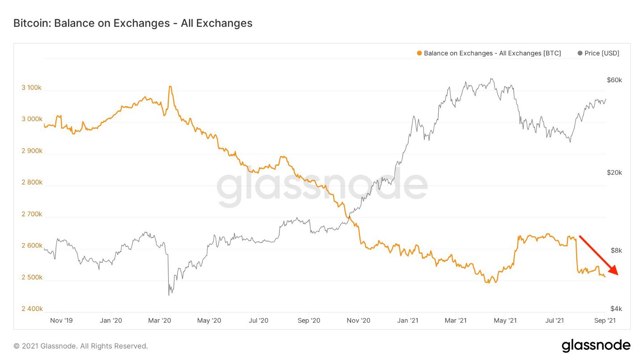Click the $20k right axis label
The image size is (644, 362).
(614, 173)
